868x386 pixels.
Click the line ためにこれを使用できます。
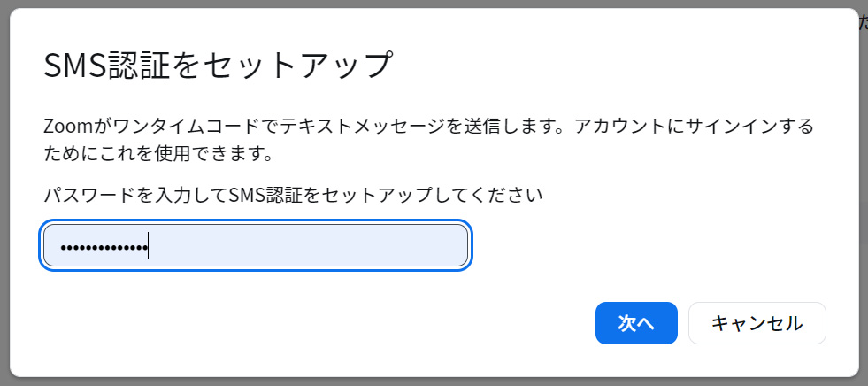[157, 154]
